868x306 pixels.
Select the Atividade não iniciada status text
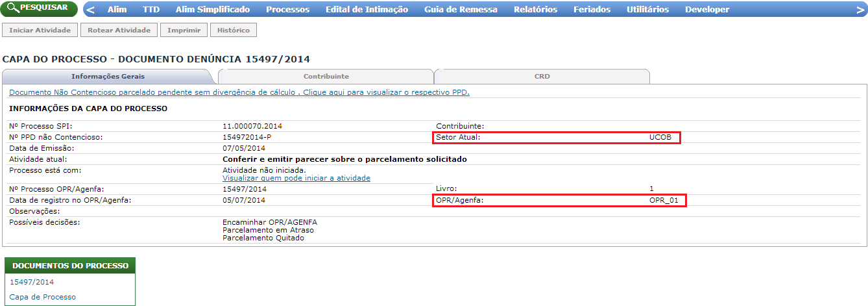(x=263, y=170)
